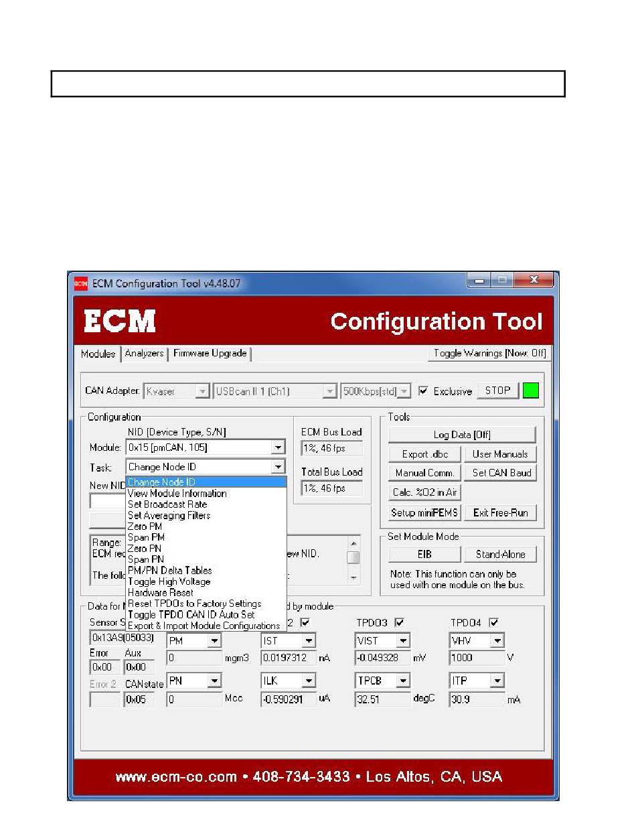Image resolution: width=636 pixels, height=840 pixels.
Task: Toggle the TPDO2 checkbox
Action: point(305,622)
